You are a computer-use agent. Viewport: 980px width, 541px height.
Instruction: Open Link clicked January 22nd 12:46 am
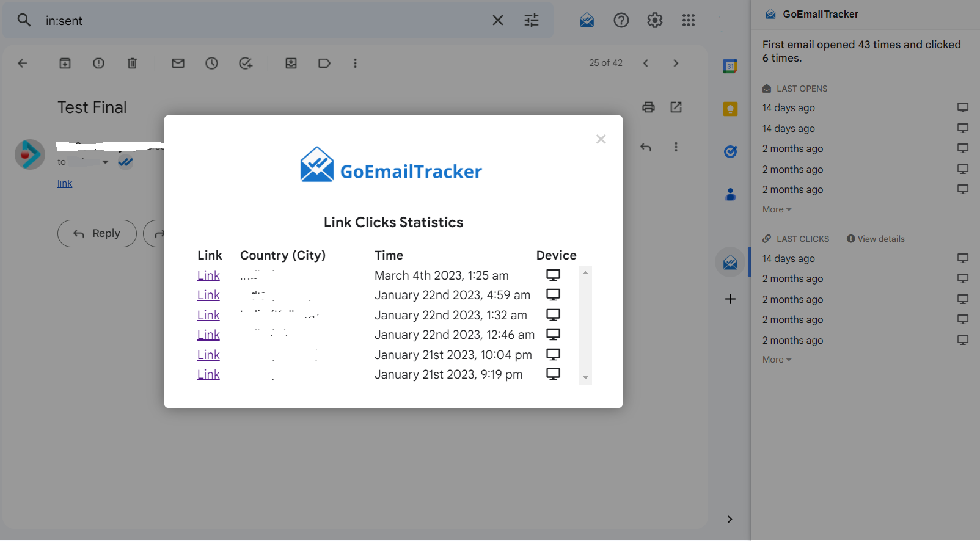[208, 335]
